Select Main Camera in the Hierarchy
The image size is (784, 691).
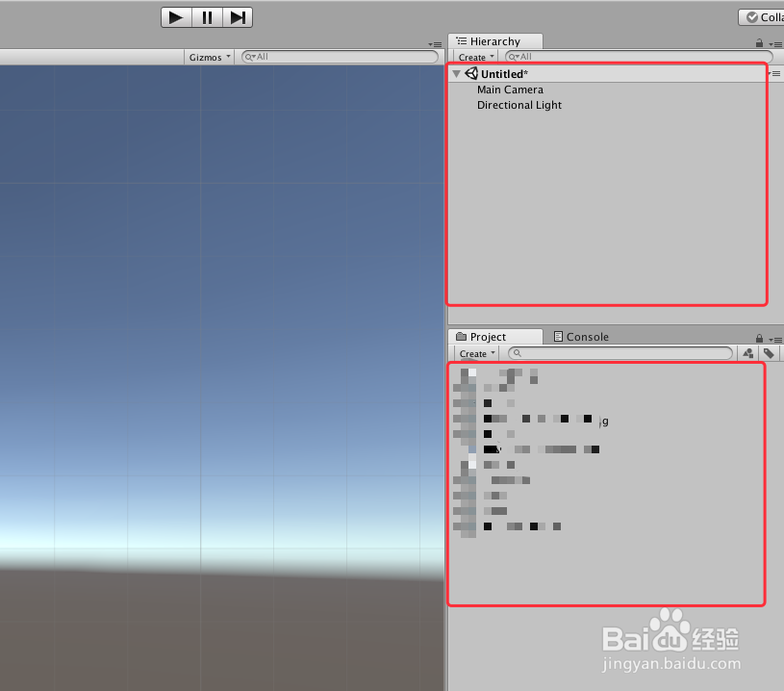pyautogui.click(x=510, y=90)
